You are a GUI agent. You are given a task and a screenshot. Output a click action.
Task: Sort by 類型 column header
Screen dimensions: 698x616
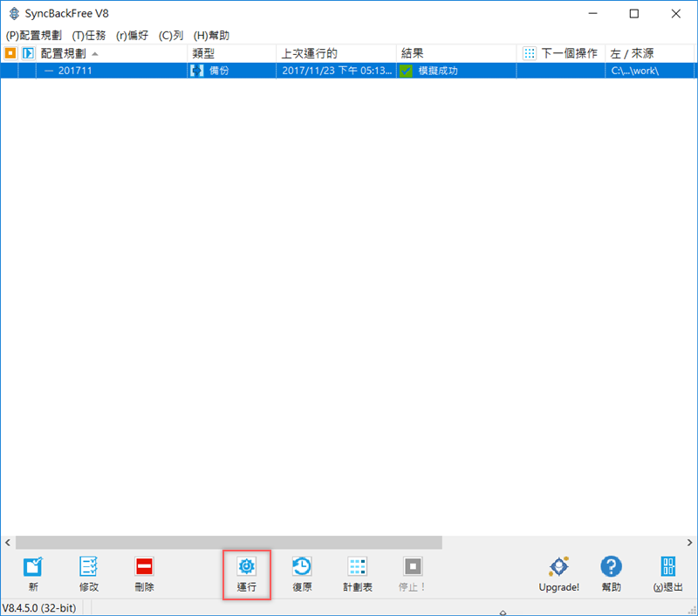231,53
